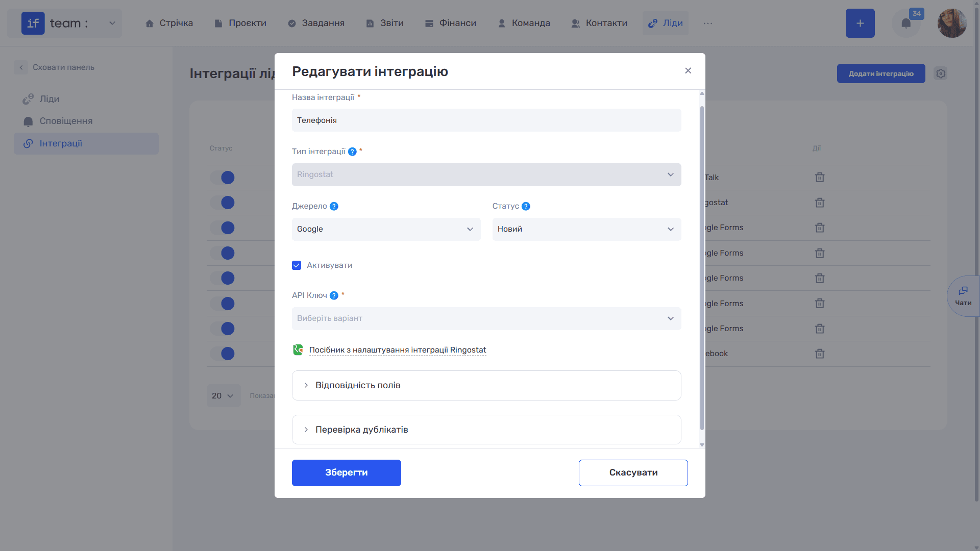Image resolution: width=980 pixels, height=551 pixels.
Task: Open the Джерело dropdown showing Google
Action: [x=386, y=229]
